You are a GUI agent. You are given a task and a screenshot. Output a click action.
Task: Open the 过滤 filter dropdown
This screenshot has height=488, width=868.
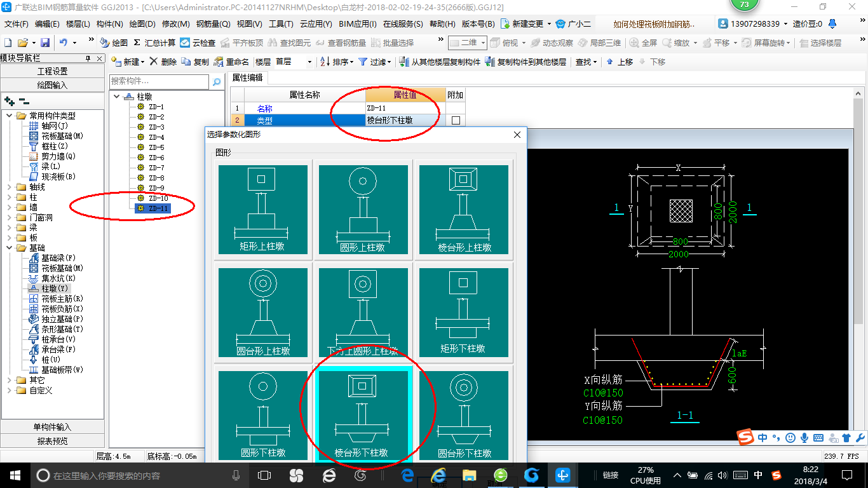click(375, 62)
